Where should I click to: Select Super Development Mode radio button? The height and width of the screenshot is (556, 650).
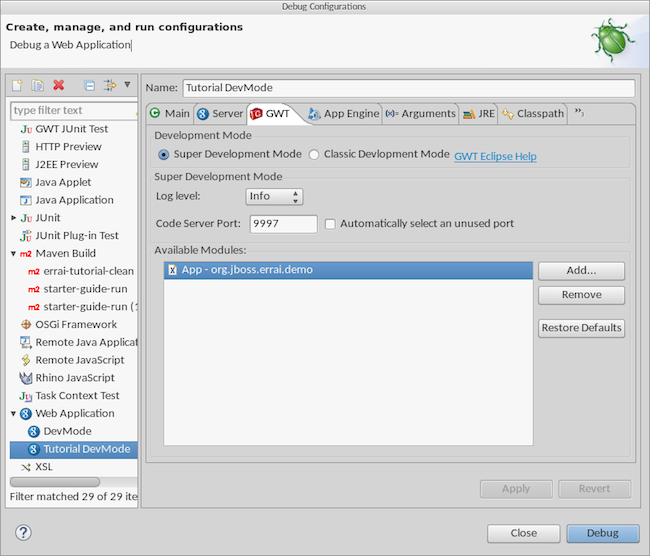[164, 155]
